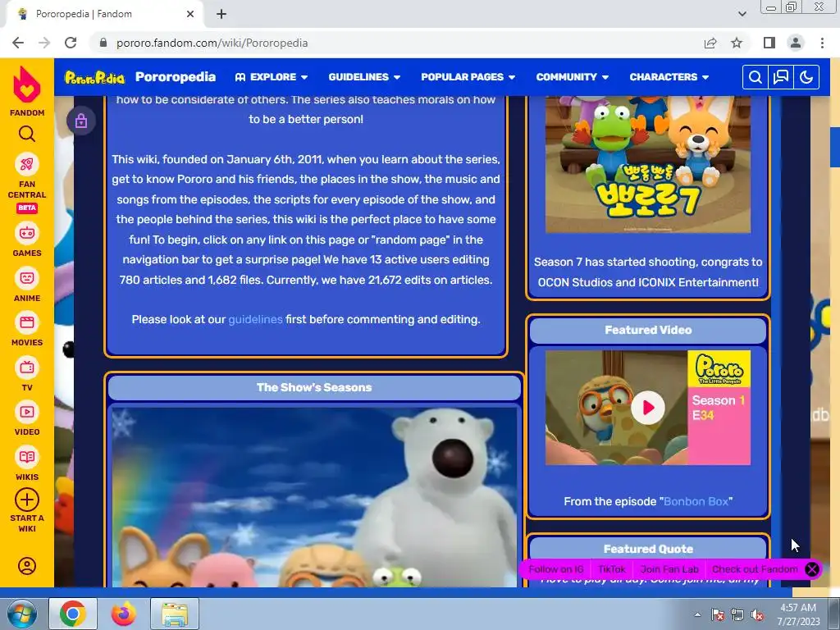
Task: Search the wiki using magnifier in header
Action: click(755, 77)
